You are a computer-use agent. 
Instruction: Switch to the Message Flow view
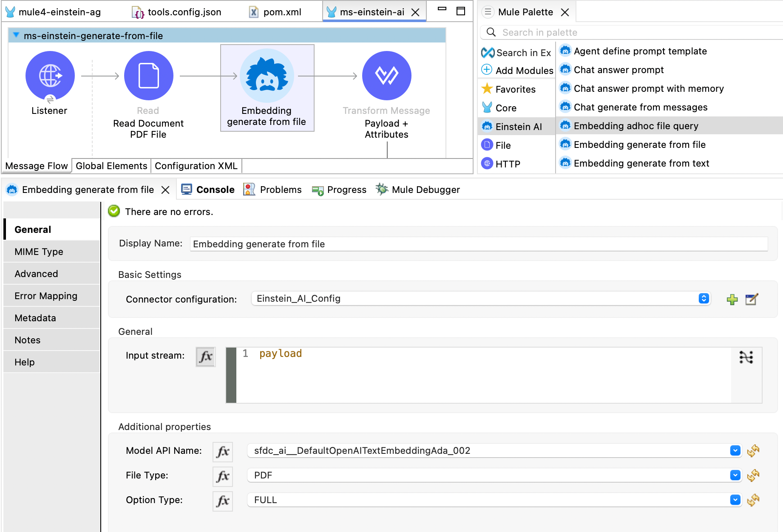click(37, 166)
